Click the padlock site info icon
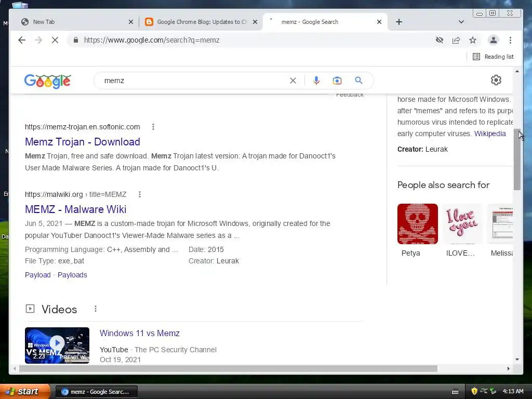 tap(76, 40)
